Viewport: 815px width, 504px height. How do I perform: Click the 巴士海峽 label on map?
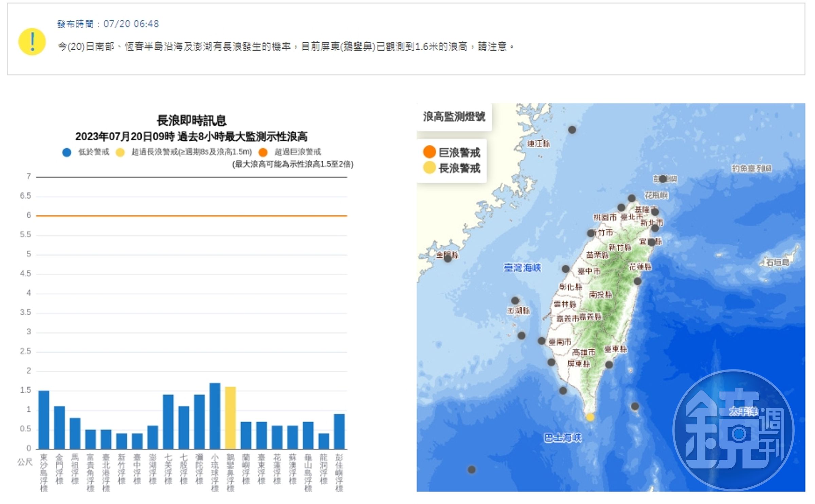tap(563, 438)
